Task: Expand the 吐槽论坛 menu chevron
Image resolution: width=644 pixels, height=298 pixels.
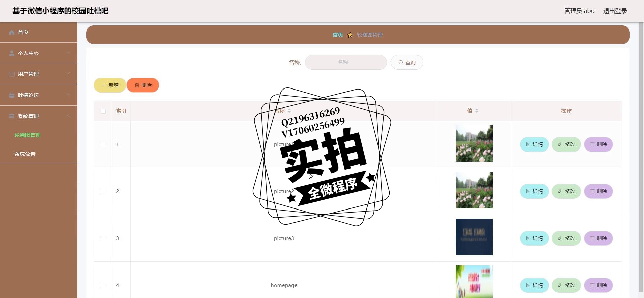Action: pyautogui.click(x=68, y=95)
